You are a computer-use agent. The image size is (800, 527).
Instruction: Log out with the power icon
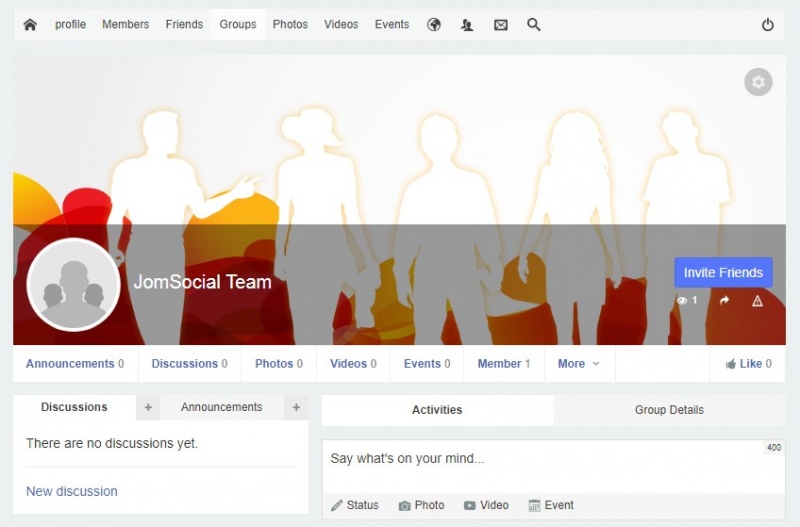767,24
